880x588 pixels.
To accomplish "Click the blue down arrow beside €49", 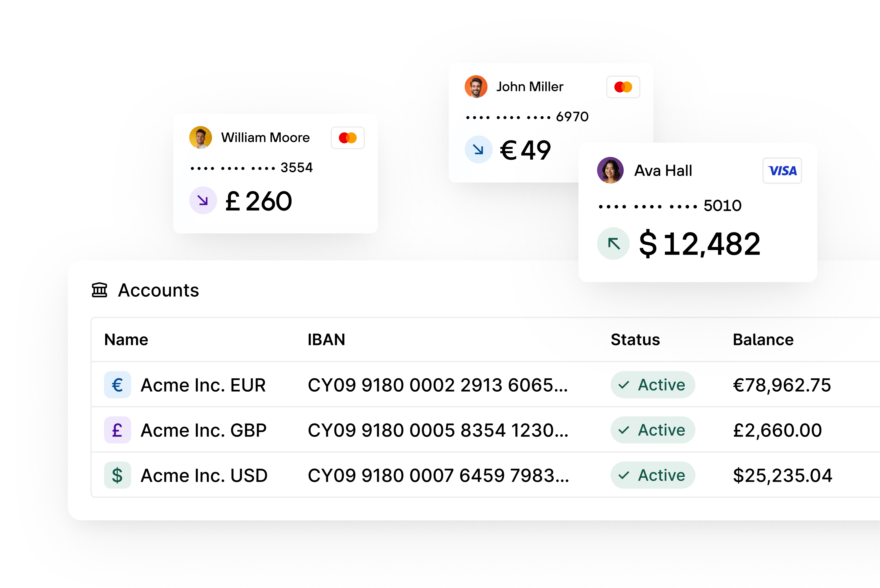I will click(x=478, y=149).
